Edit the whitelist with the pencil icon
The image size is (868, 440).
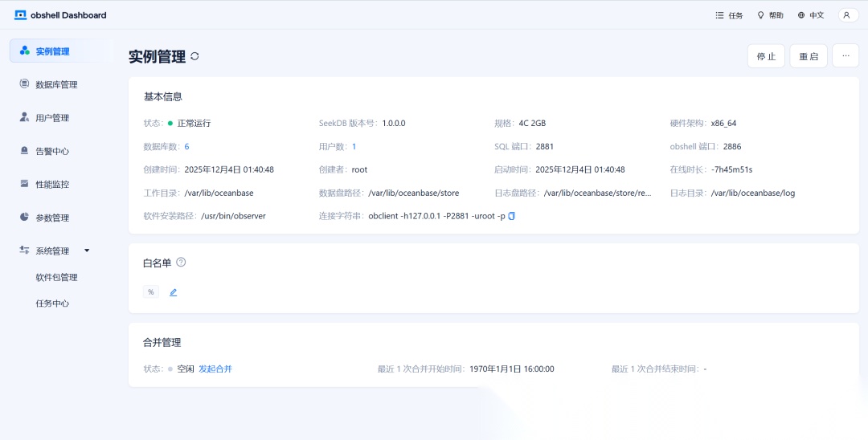(173, 292)
